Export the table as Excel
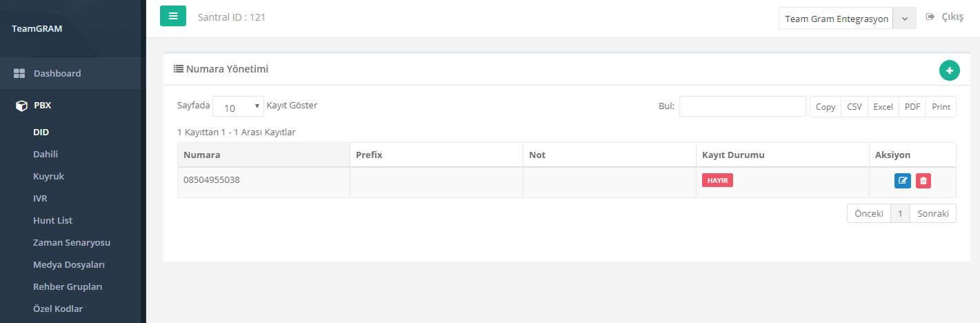This screenshot has height=323, width=980. pyautogui.click(x=883, y=106)
